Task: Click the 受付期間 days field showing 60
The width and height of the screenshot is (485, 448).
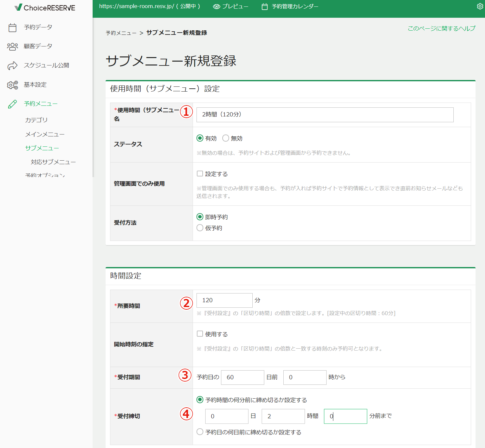Action: (x=243, y=377)
